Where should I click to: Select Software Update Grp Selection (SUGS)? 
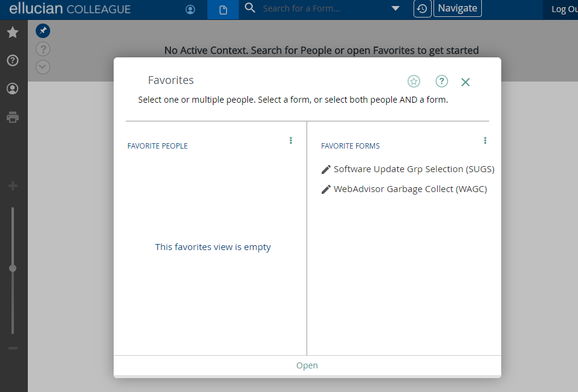[x=408, y=169]
